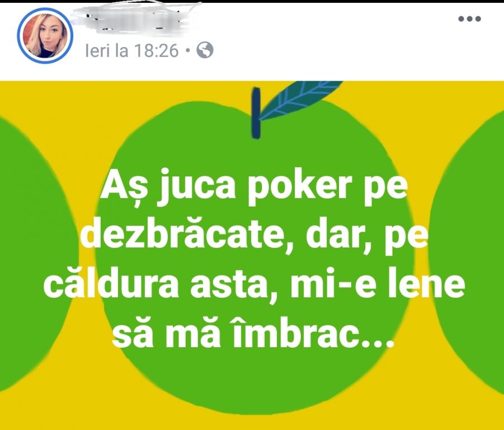Click the separator dot beside the timestamp
The width and height of the screenshot is (504, 430).
[x=188, y=51]
